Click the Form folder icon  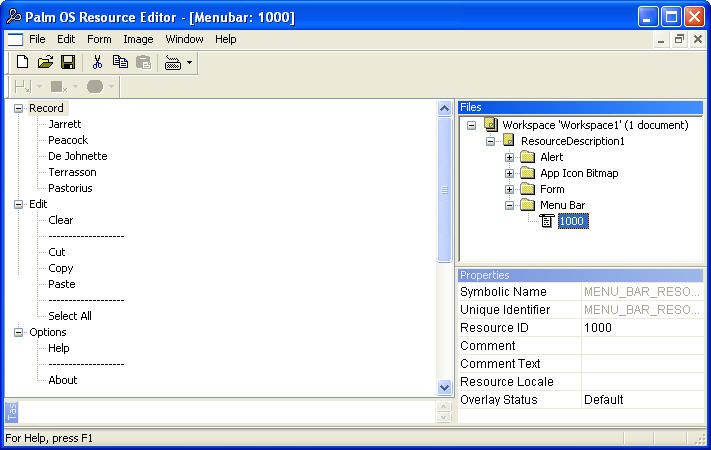pyautogui.click(x=527, y=189)
